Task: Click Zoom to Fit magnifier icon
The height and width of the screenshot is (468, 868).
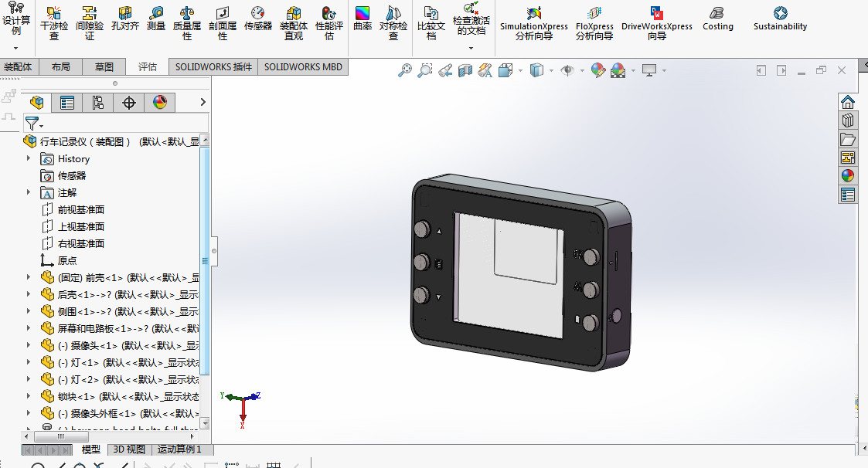Action: tap(405, 70)
